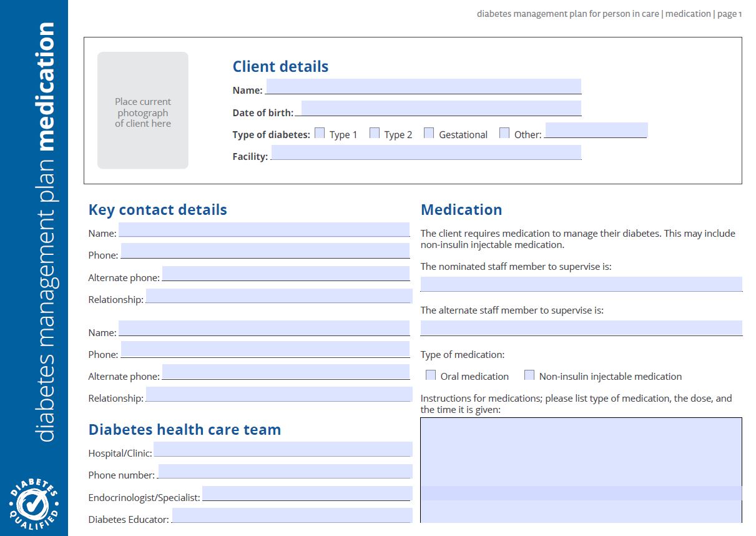Click the first key contact Relationship field
Image resolution: width=756 pixels, height=536 pixels.
coord(278,296)
